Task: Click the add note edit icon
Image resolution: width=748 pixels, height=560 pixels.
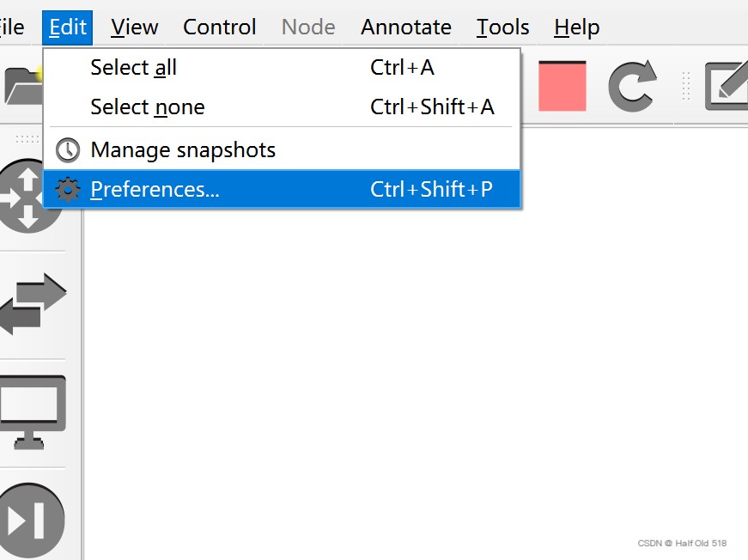Action: (727, 87)
